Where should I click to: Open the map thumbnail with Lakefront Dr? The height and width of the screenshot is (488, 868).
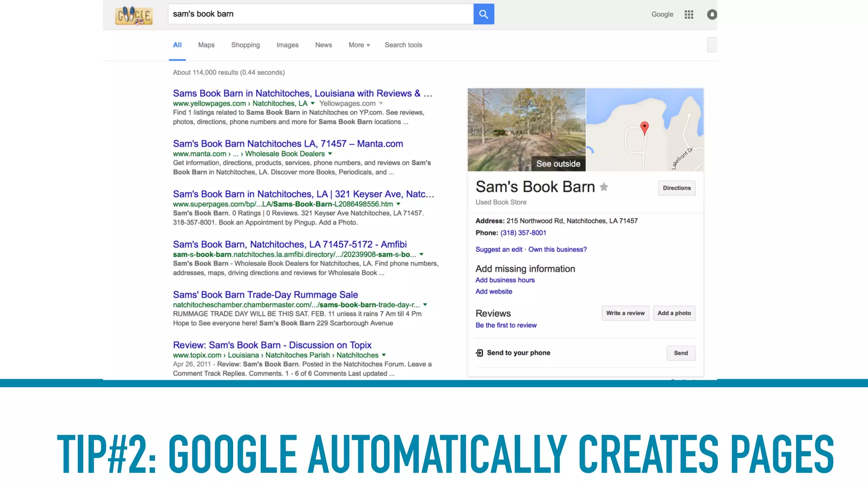(645, 130)
